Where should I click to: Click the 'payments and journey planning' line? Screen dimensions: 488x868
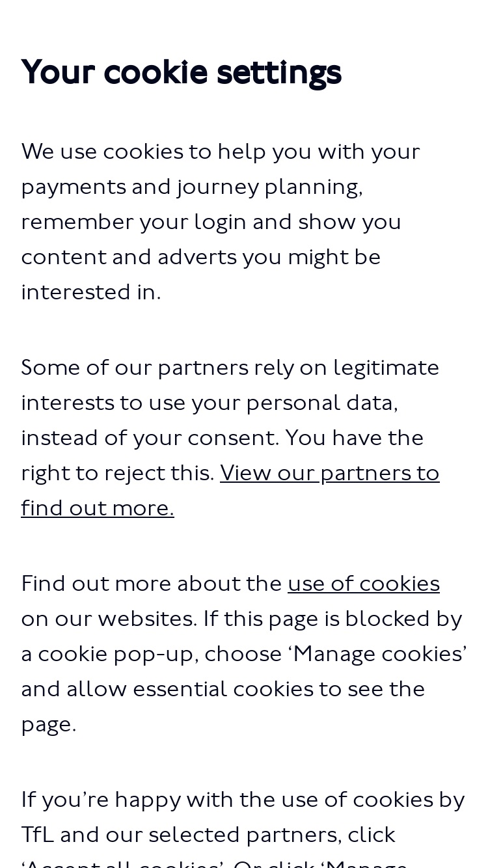pos(191,187)
